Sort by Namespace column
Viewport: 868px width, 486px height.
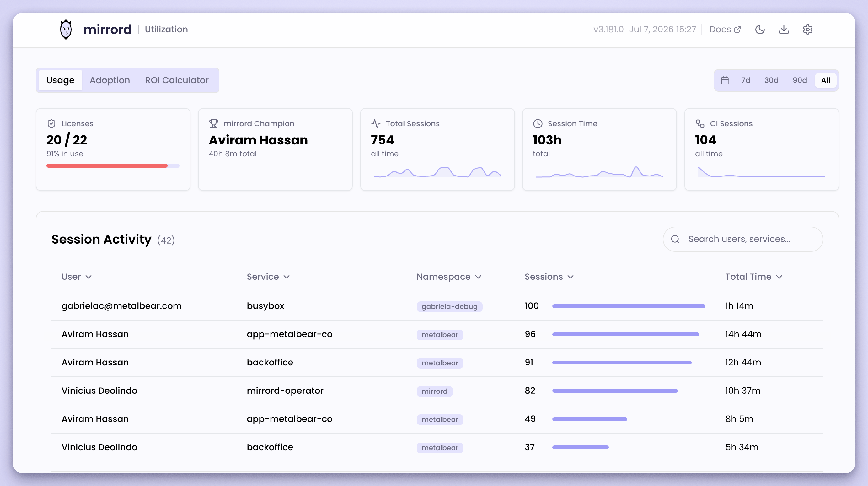(x=449, y=277)
